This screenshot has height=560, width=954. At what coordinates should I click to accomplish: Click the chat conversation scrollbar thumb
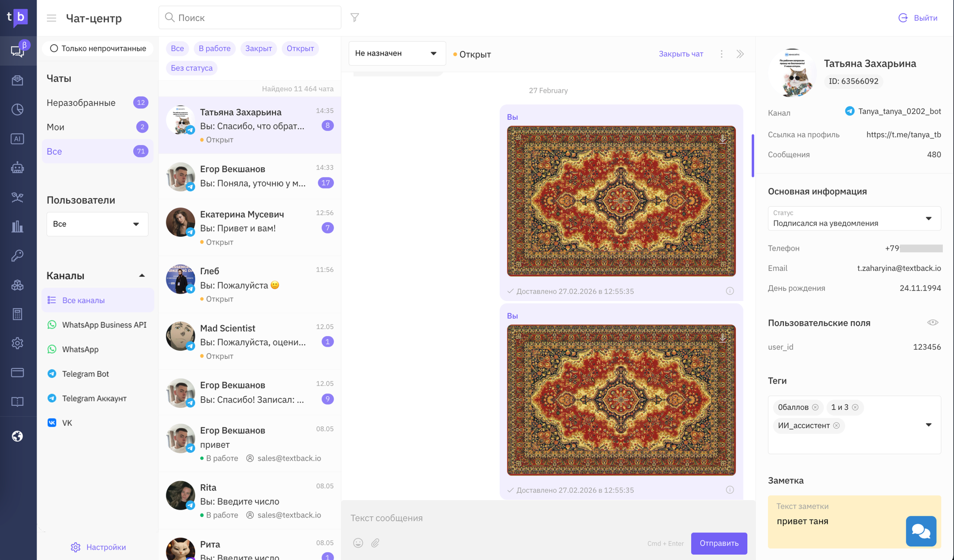coord(753,155)
